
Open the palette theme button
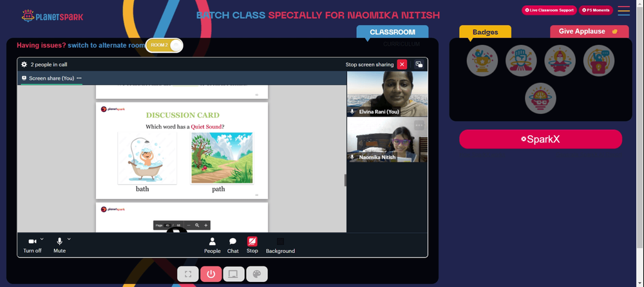click(257, 274)
